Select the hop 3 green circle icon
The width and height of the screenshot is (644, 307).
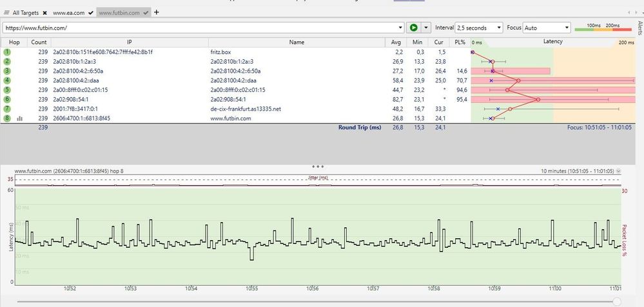point(7,71)
